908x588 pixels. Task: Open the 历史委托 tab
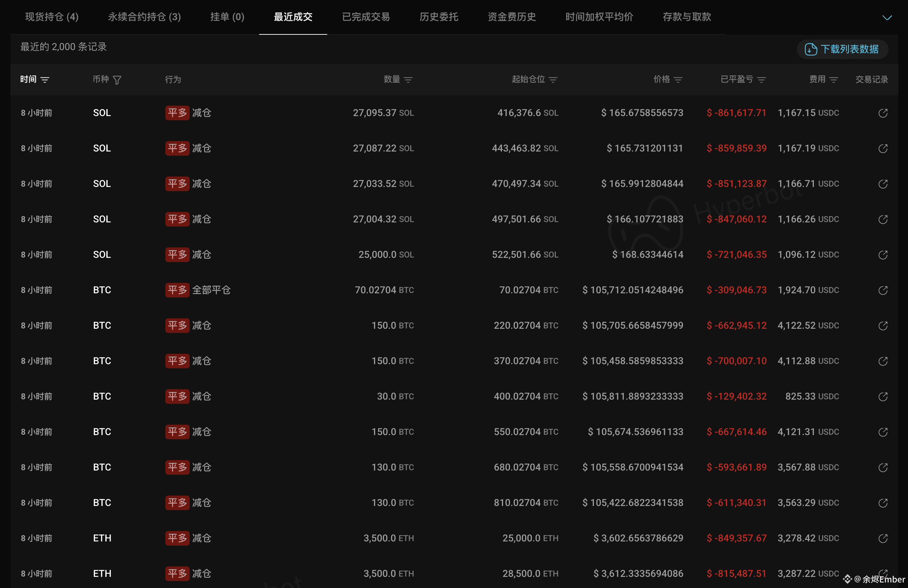pyautogui.click(x=439, y=17)
